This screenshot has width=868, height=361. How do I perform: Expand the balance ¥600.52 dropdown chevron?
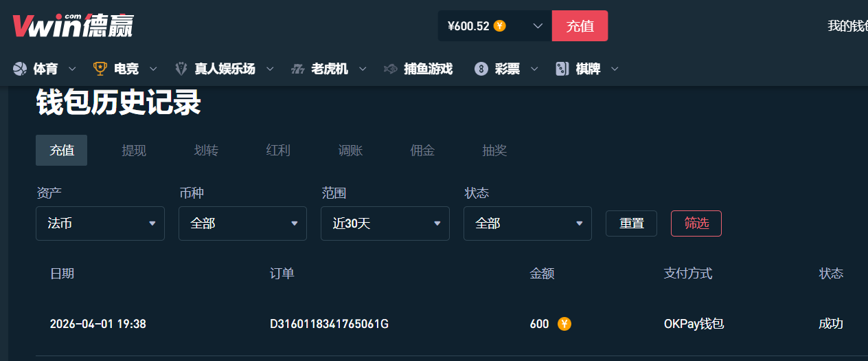(x=538, y=26)
